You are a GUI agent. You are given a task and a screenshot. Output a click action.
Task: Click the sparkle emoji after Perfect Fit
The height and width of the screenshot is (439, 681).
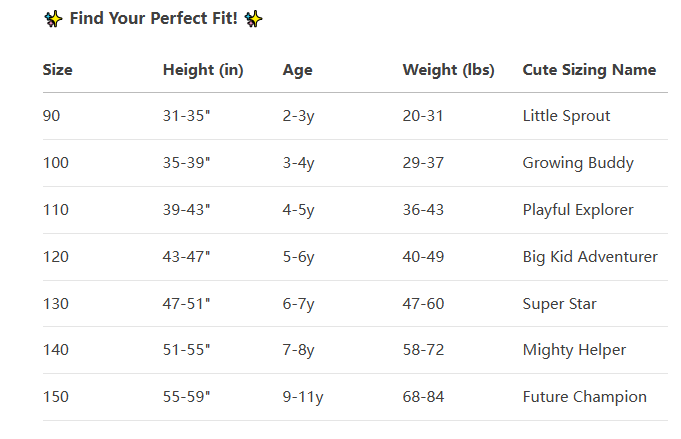point(253,19)
